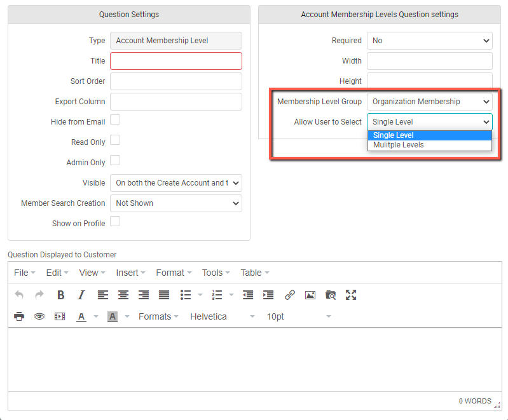Viewport: 508px width, 420px height.
Task: Click the print icon in the toolbar
Action: [x=19, y=316]
